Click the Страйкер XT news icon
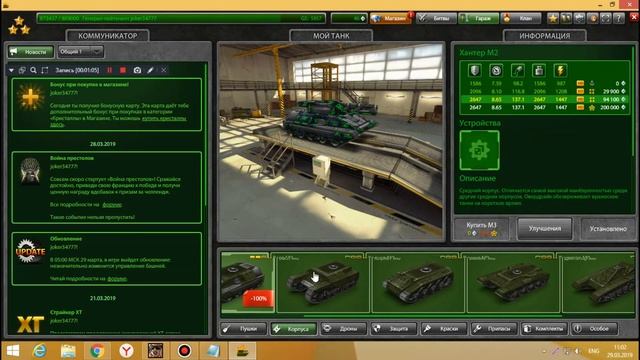The height and width of the screenshot is (360, 640). (x=30, y=325)
